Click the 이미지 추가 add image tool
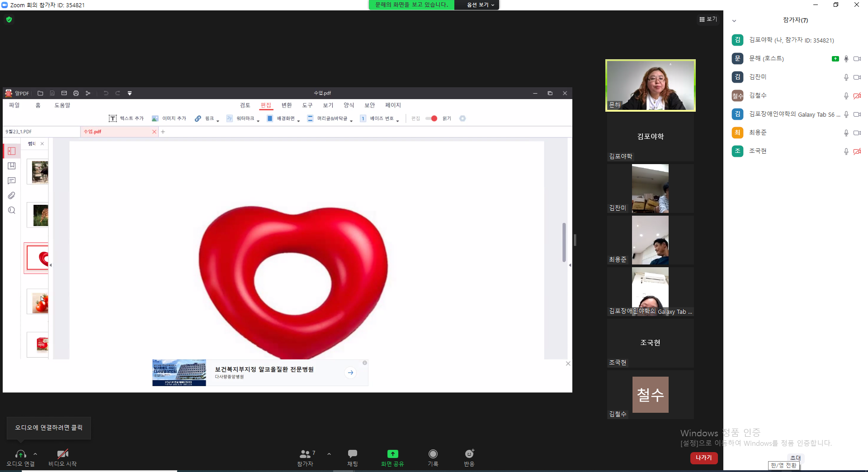The height and width of the screenshot is (472, 868). tap(169, 118)
